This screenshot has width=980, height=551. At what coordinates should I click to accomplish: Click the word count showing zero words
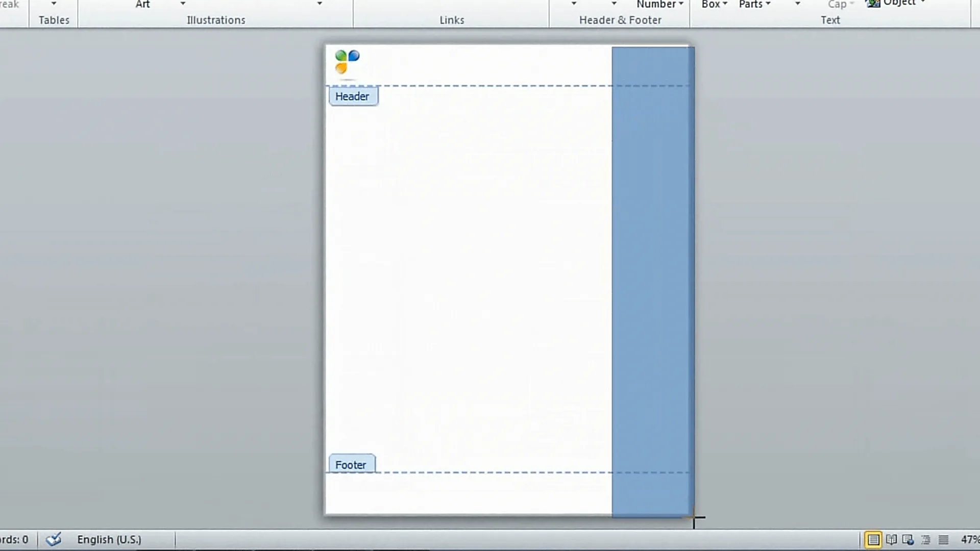13,539
